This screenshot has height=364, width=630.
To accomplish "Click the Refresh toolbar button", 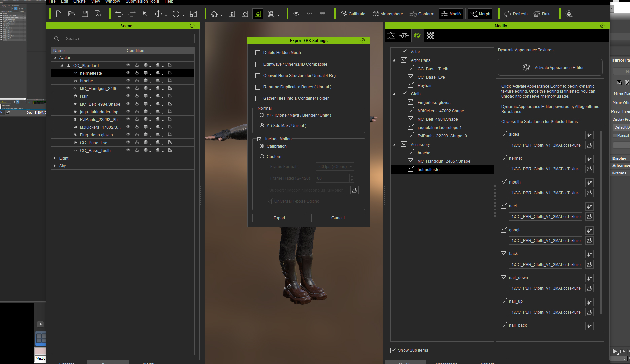I will pyautogui.click(x=516, y=14).
